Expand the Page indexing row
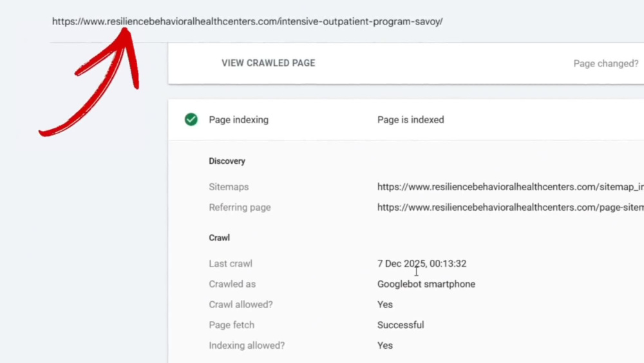644x363 pixels. coord(406,120)
